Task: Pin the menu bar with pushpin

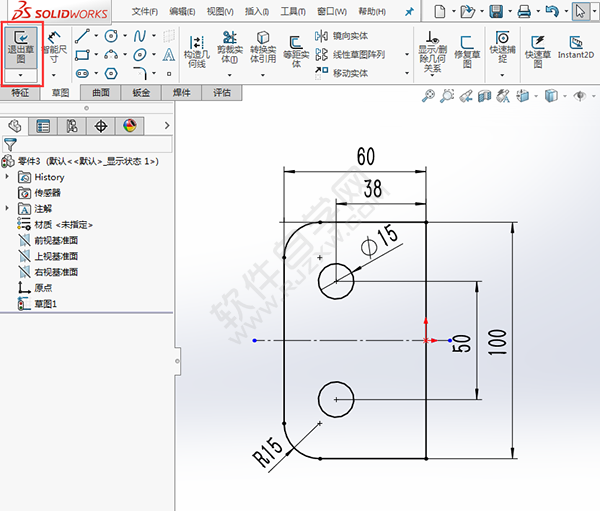Action: pos(409,12)
